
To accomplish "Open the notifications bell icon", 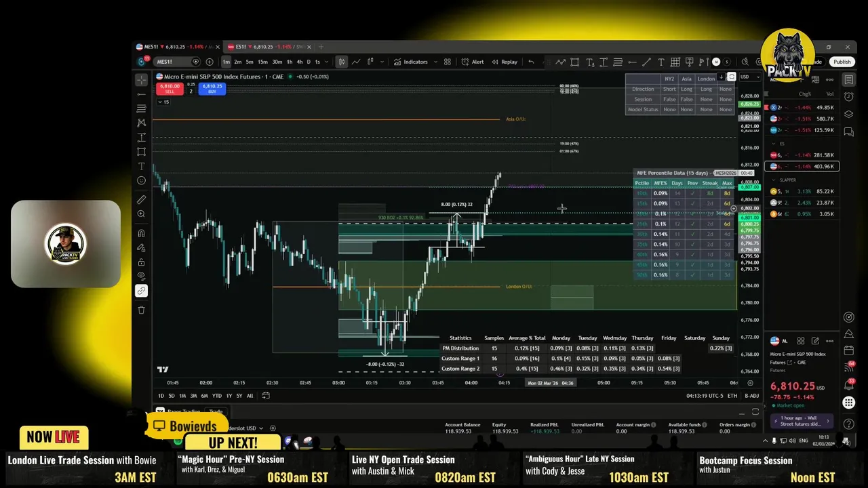I will [x=848, y=384].
